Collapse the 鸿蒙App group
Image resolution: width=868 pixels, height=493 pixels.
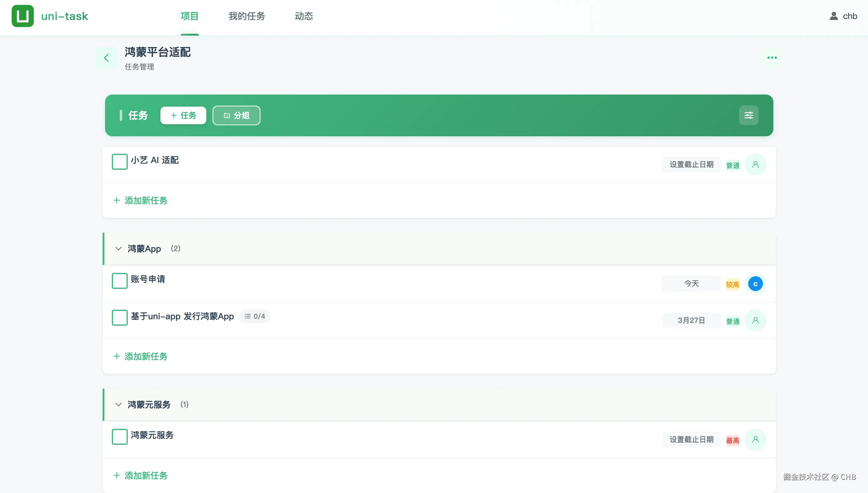tap(118, 249)
